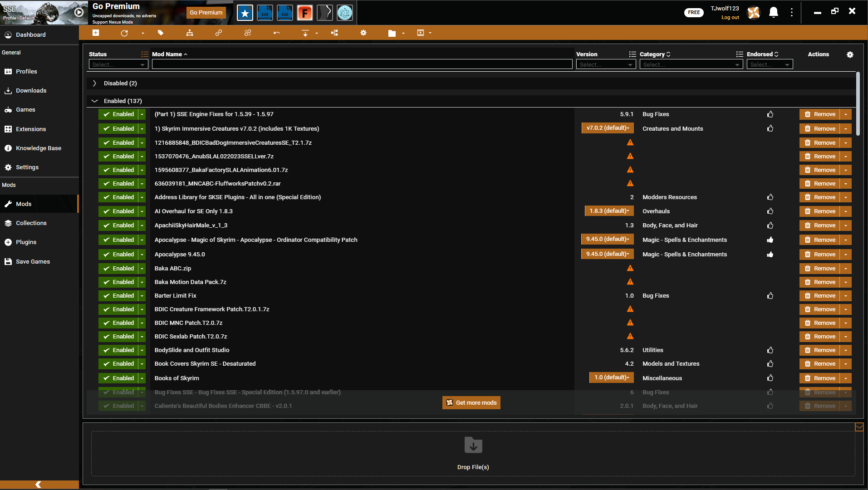Click the play button on the SSE game banner

pos(78,12)
